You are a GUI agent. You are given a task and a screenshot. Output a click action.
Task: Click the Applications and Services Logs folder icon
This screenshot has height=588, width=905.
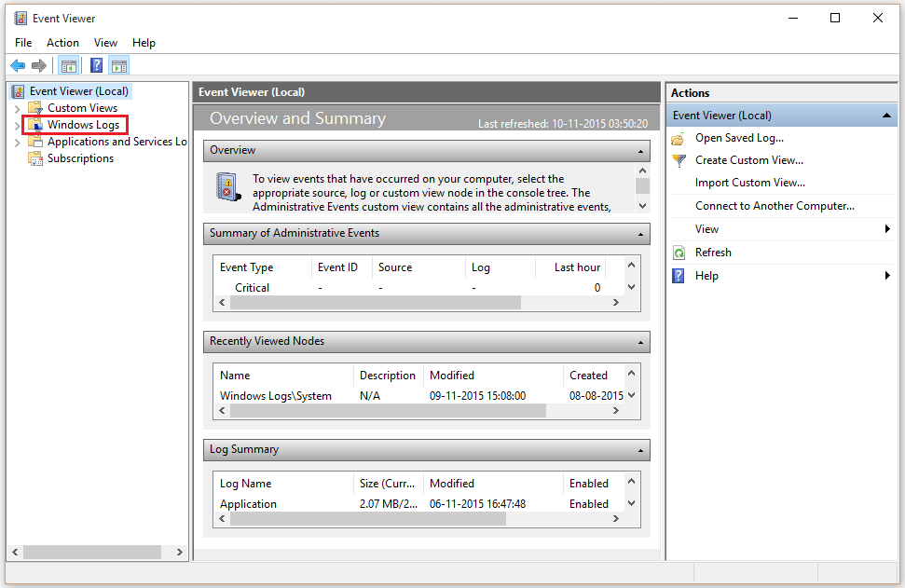[35, 142]
